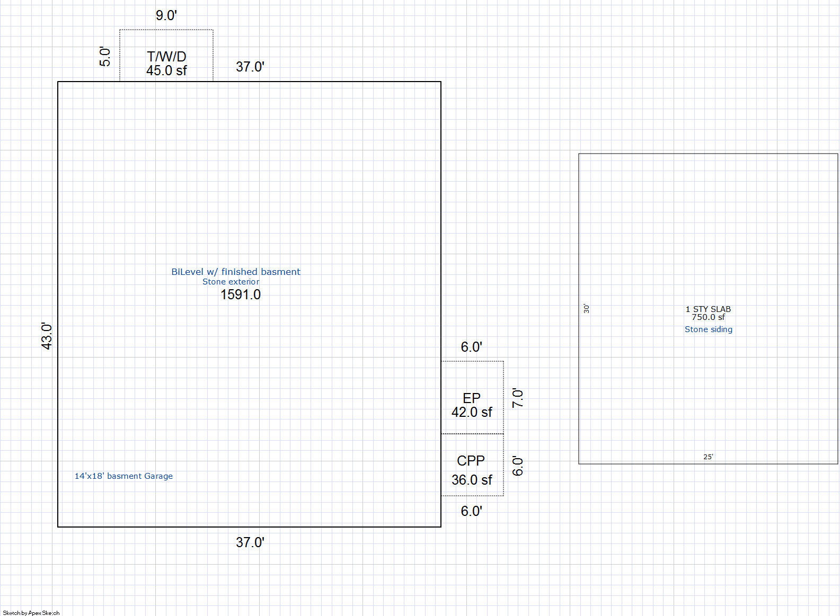840x616 pixels.
Task: Select the CPP label
Action: point(471,461)
